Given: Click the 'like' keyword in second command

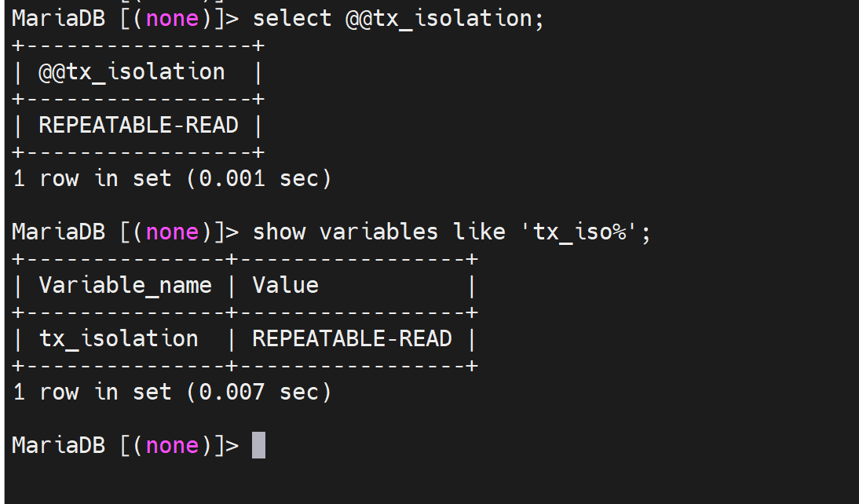Looking at the screenshot, I should click(x=479, y=232).
